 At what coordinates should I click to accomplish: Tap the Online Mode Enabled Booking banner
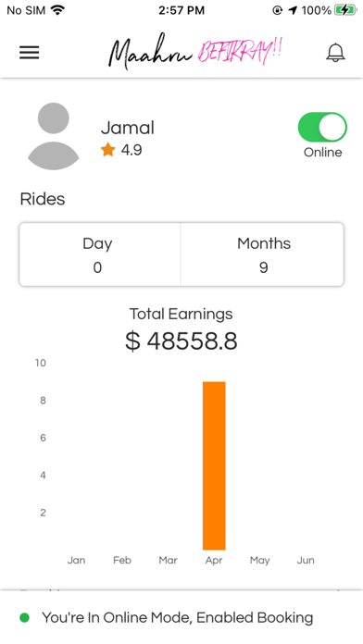point(181,617)
